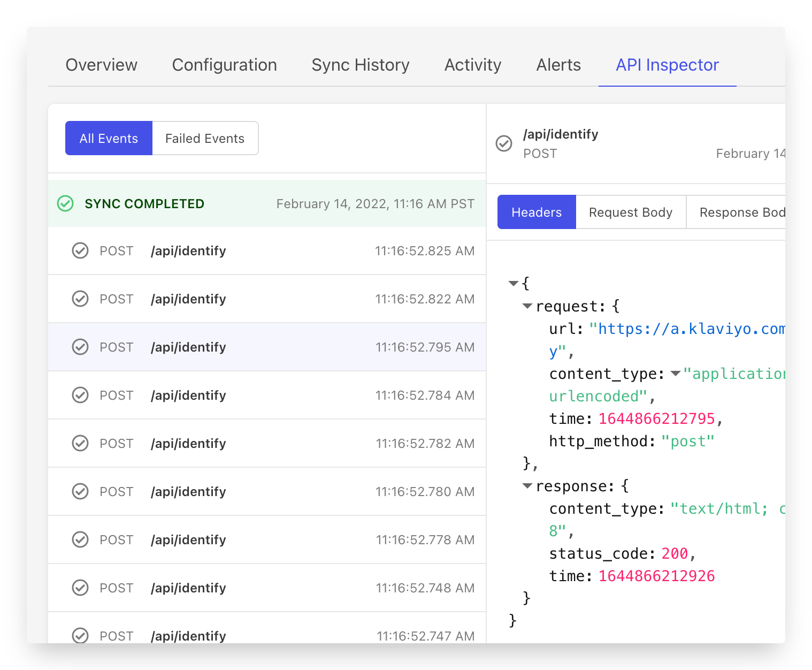Collapse the request JSON node
This screenshot has height=670, width=812.
(x=527, y=306)
